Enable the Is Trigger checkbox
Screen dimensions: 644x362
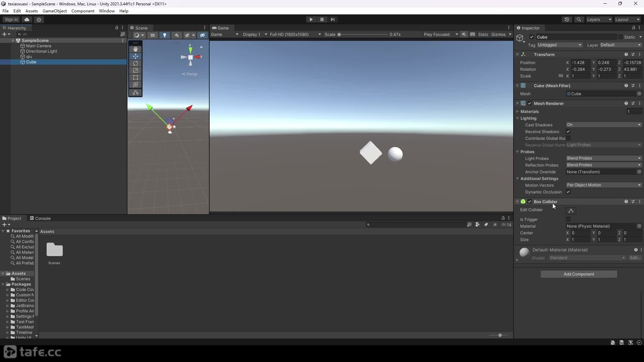(568, 219)
